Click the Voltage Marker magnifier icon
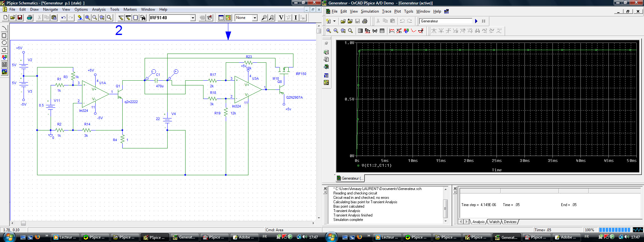 [x=264, y=18]
